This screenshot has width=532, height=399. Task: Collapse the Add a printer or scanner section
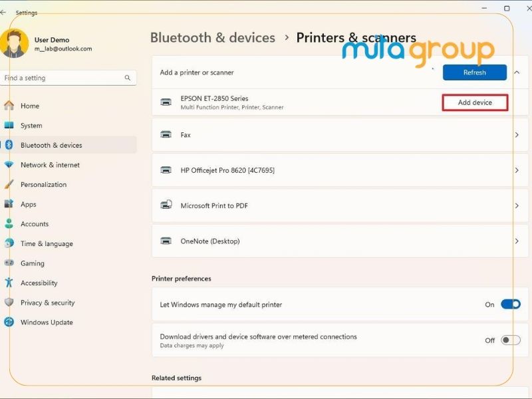[x=517, y=72]
